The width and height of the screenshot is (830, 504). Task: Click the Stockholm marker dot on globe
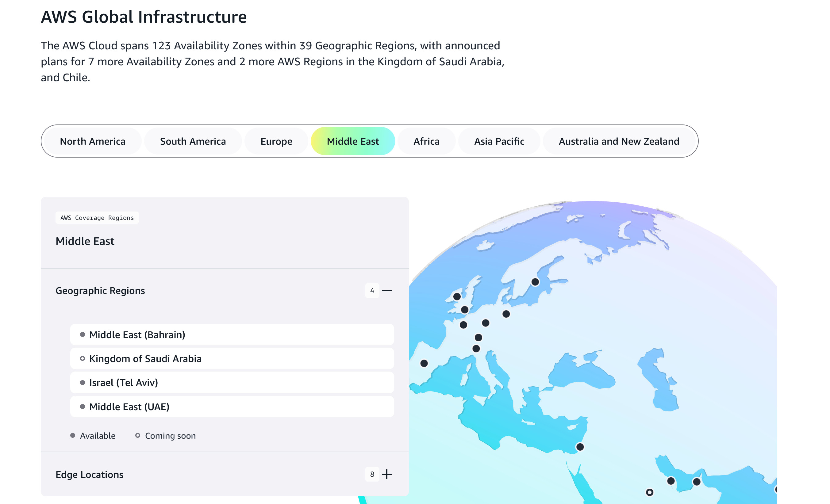tap(535, 282)
